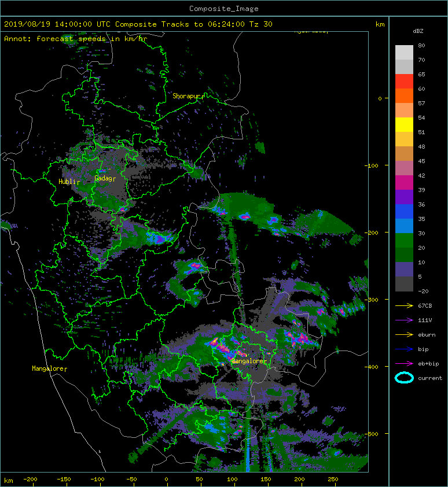Click the eb+bip magenta arrow legend icon

(x=404, y=364)
